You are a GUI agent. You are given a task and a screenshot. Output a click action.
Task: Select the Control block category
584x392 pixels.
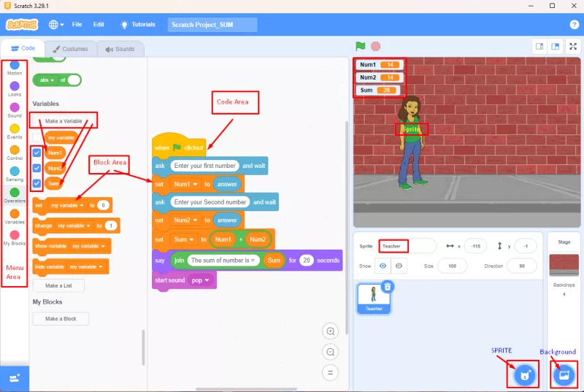coord(15,153)
